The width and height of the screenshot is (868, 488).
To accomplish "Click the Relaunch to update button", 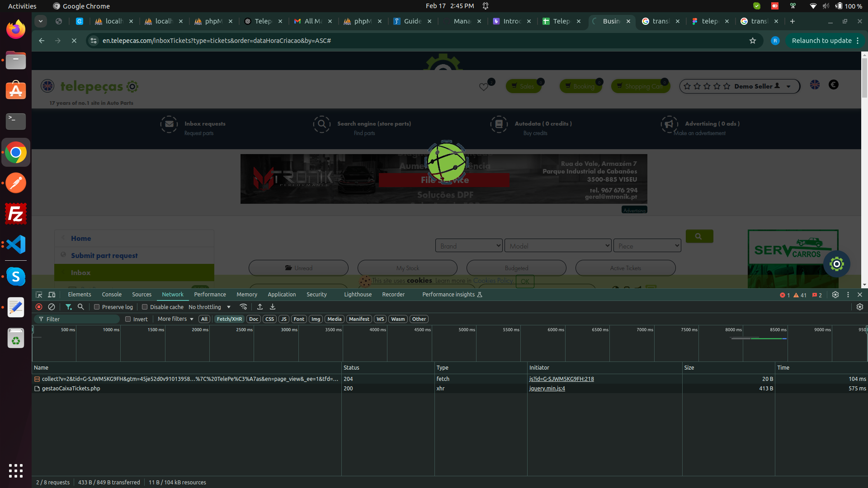I will coord(821,41).
